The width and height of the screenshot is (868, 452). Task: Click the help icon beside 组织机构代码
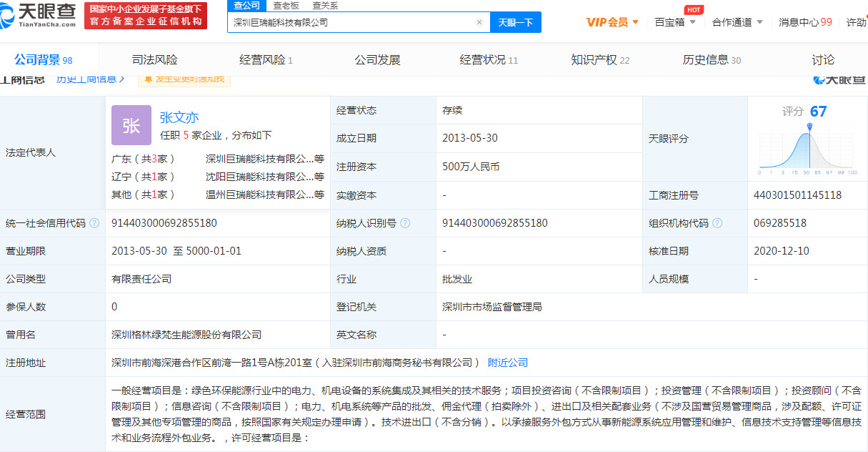[717, 223]
